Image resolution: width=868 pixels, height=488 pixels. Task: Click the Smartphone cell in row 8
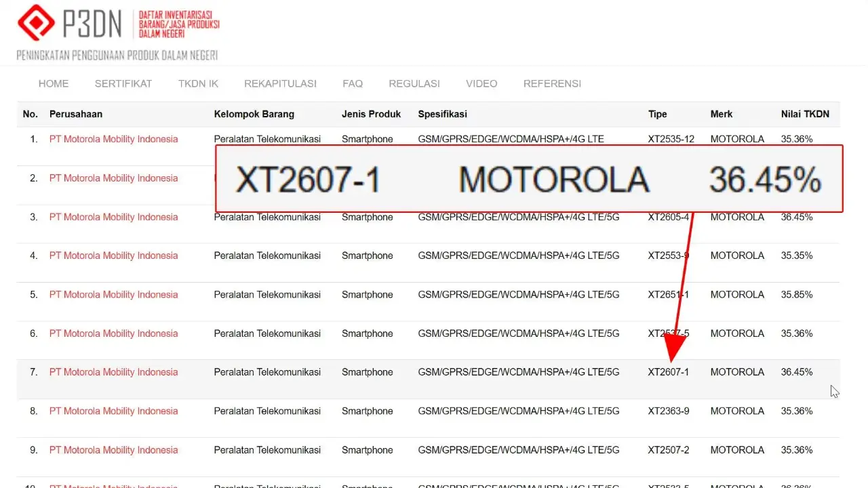pos(368,411)
